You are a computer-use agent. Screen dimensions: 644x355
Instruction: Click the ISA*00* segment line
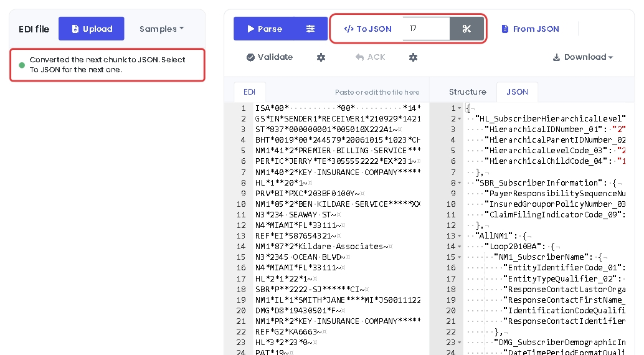338,108
